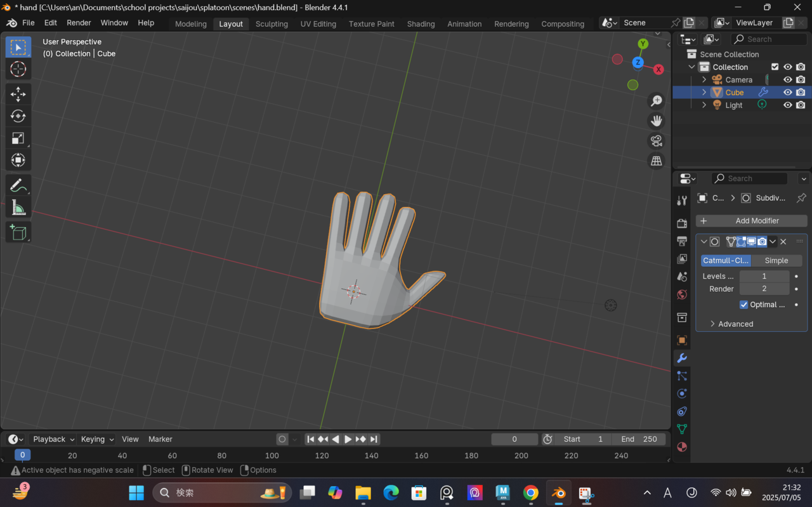Switch perspective/orthographic with grid gizmo
Image resolution: width=812 pixels, height=507 pixels.
657,161
